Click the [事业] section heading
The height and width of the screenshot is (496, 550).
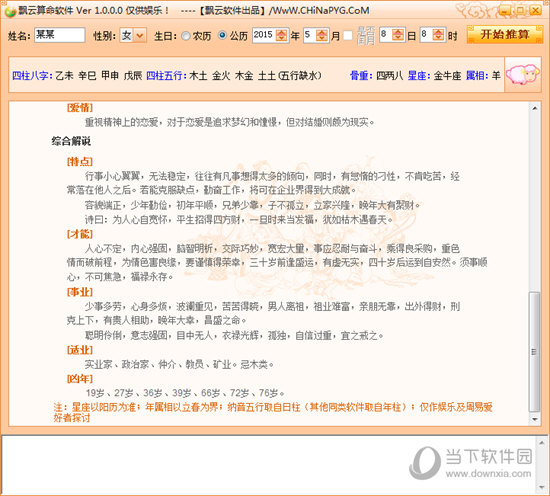(x=80, y=292)
